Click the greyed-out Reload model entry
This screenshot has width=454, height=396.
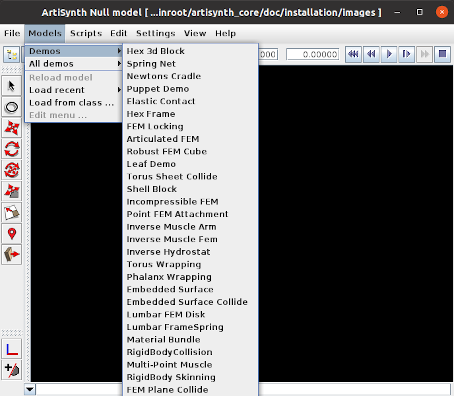[74, 77]
